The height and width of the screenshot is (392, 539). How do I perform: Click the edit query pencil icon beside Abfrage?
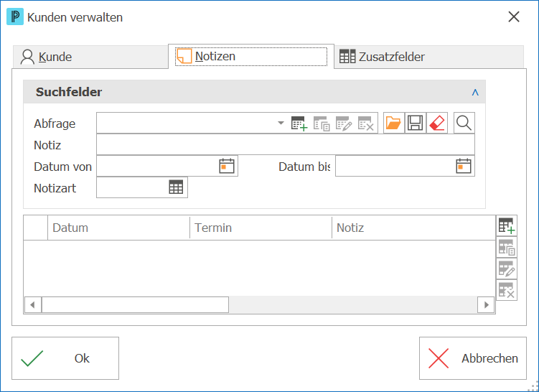pyautogui.click(x=344, y=123)
